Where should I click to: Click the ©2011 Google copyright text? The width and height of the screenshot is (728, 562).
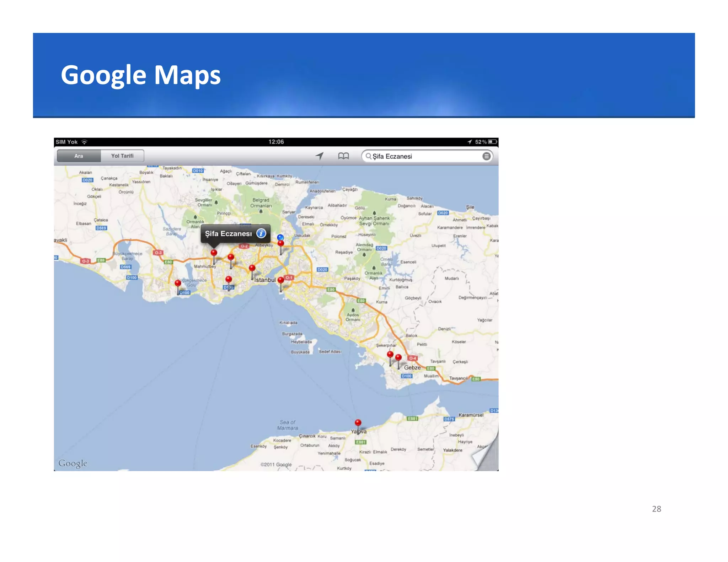276,464
